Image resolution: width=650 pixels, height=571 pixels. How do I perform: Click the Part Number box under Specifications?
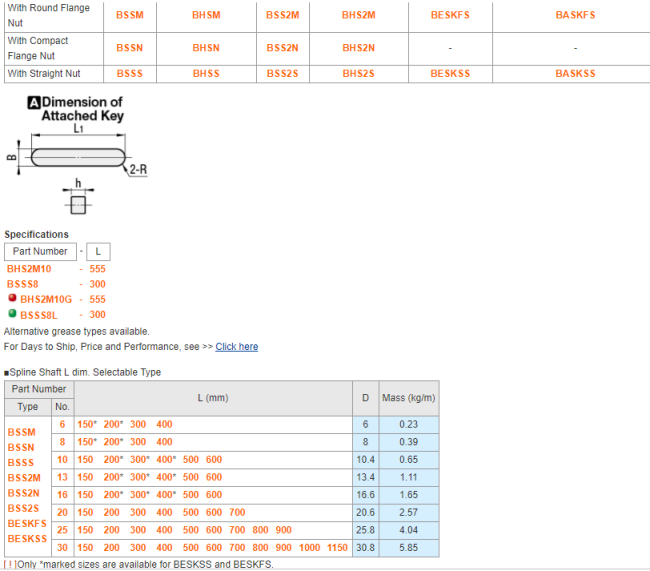pos(39,252)
